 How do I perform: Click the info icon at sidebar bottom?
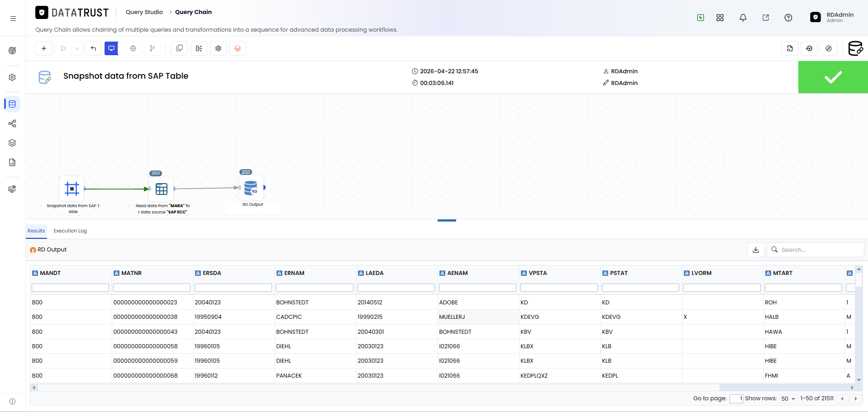pos(12,402)
